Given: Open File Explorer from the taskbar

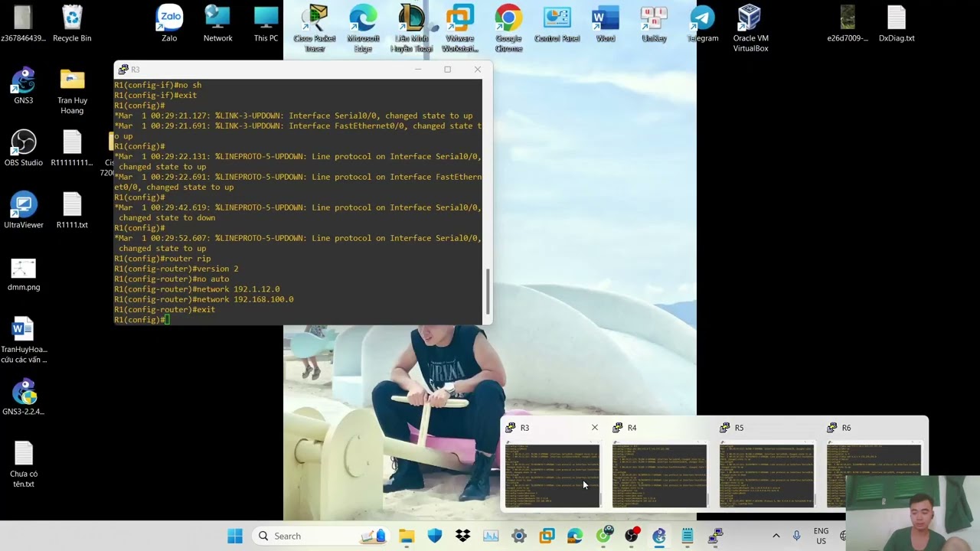Looking at the screenshot, I should [407, 536].
